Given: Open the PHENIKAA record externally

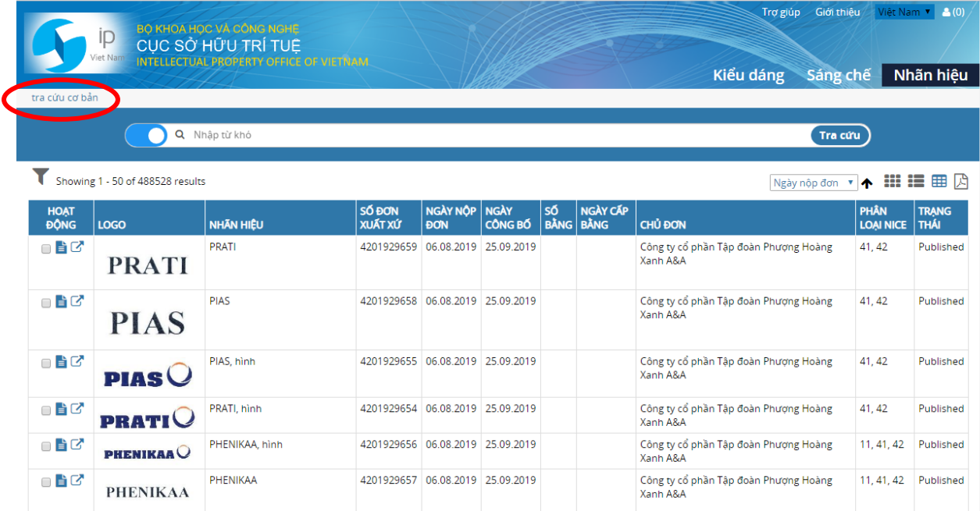Looking at the screenshot, I should coord(77,481).
